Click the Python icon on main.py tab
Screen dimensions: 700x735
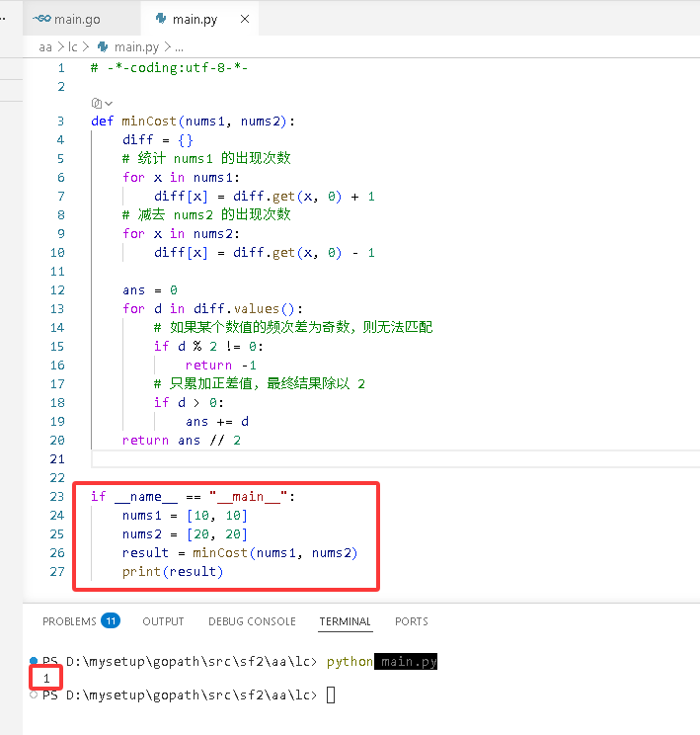point(161,19)
